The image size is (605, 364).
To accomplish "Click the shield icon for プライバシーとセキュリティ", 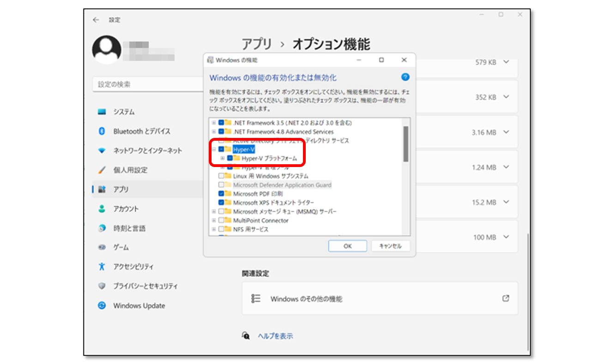I will pyautogui.click(x=102, y=286).
